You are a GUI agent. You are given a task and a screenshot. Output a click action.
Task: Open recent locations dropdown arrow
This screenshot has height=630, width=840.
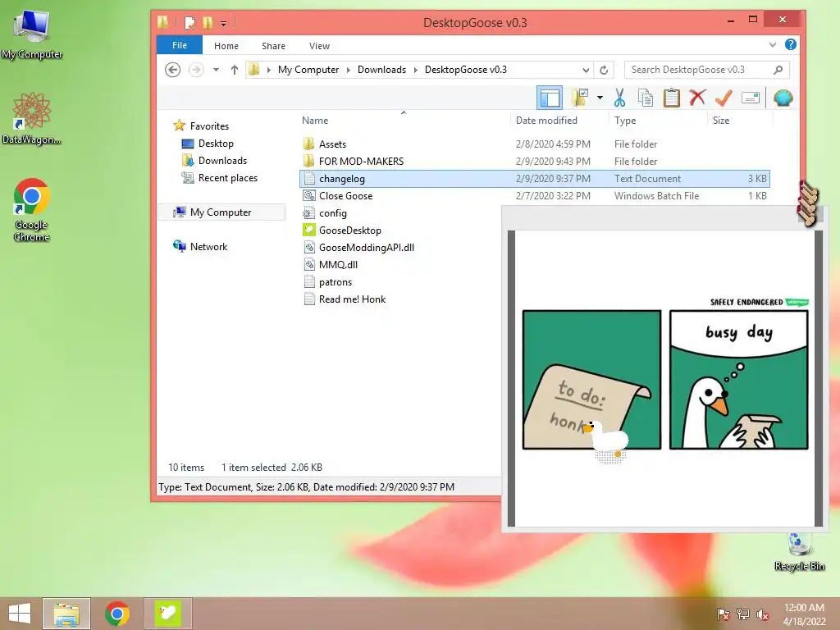tap(216, 70)
